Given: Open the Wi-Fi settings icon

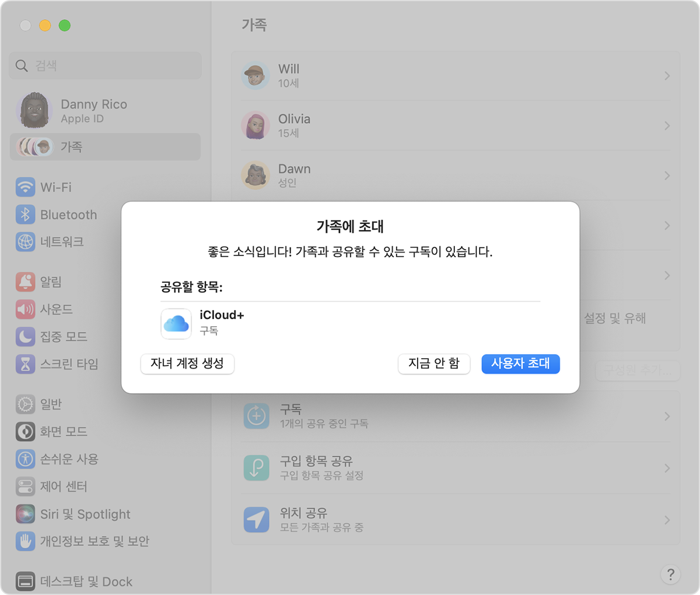Looking at the screenshot, I should click(x=26, y=187).
